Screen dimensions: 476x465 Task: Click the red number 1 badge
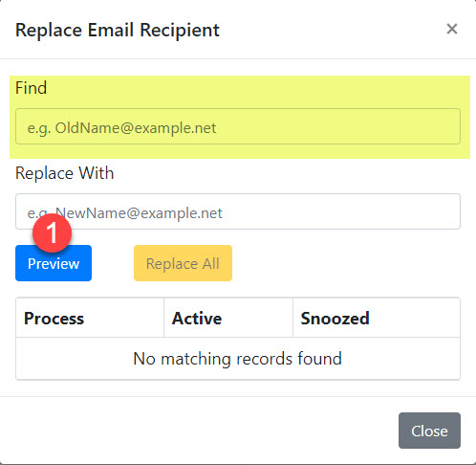[52, 233]
